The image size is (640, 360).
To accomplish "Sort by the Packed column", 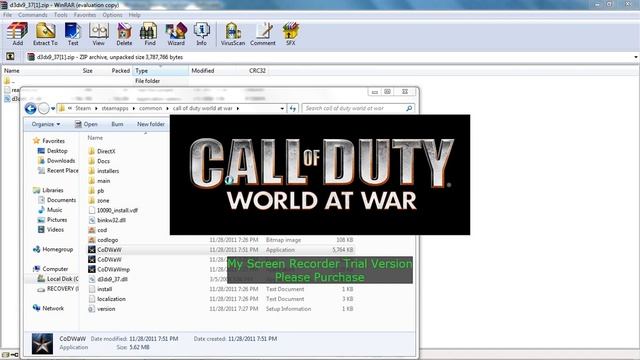I will [x=120, y=71].
